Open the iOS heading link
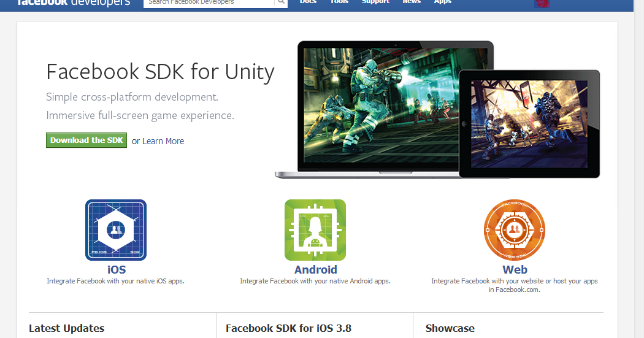 click(x=117, y=269)
